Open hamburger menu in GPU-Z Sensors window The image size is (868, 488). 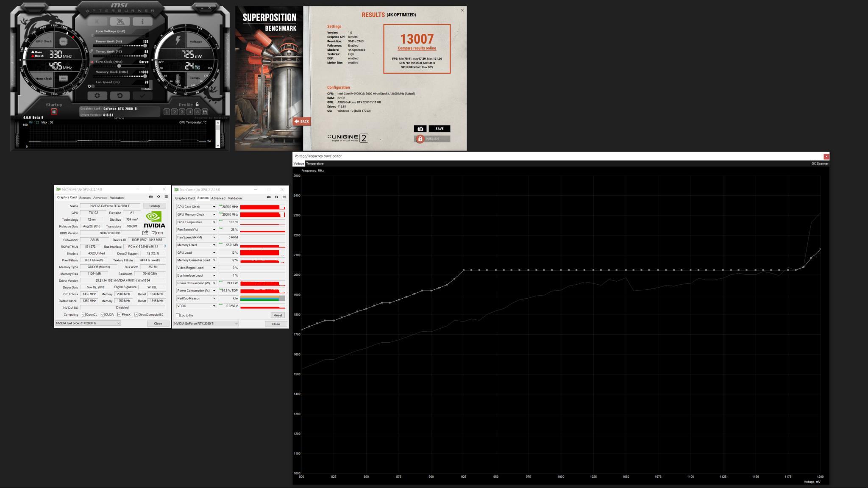[284, 197]
